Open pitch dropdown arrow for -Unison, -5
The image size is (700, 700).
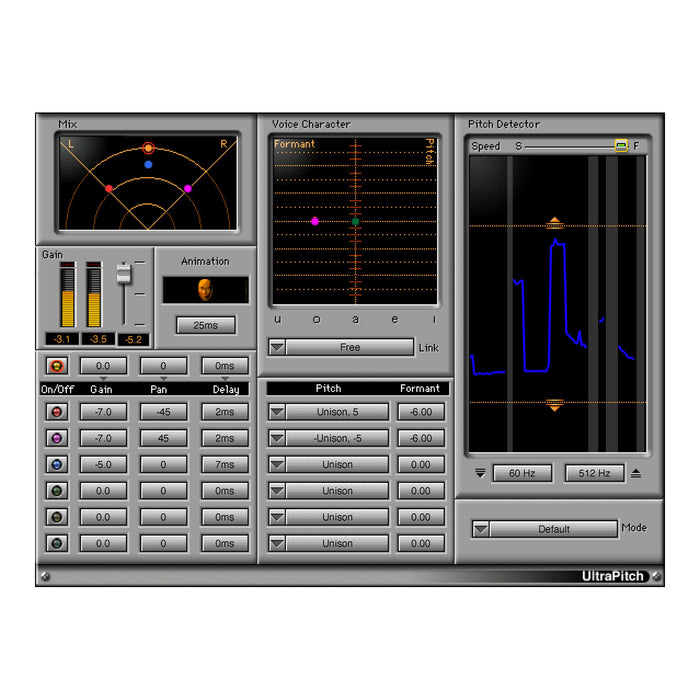coord(277,438)
